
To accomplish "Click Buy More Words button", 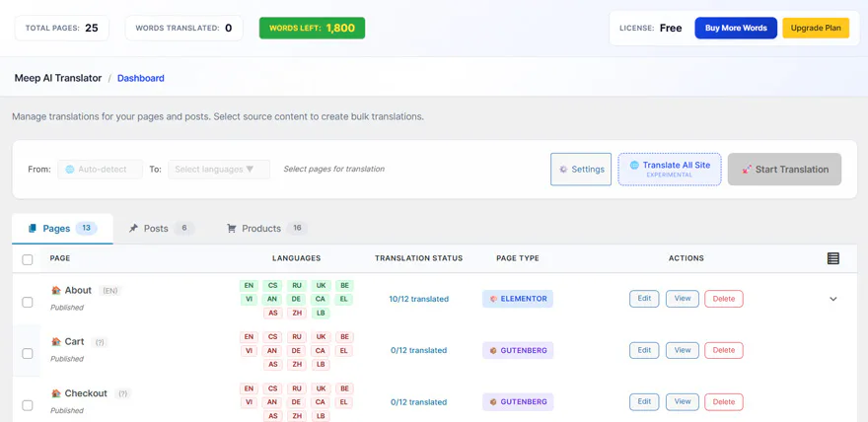I will click(736, 28).
